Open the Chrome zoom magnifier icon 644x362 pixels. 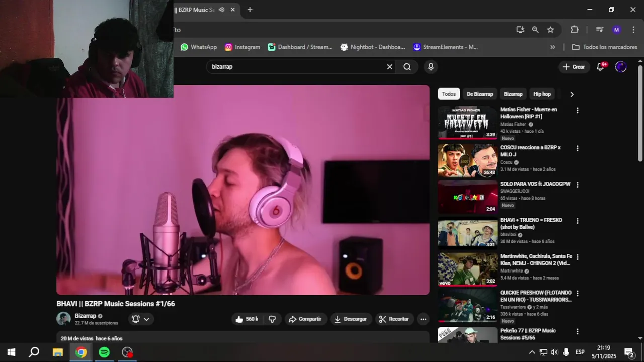pyautogui.click(x=535, y=30)
